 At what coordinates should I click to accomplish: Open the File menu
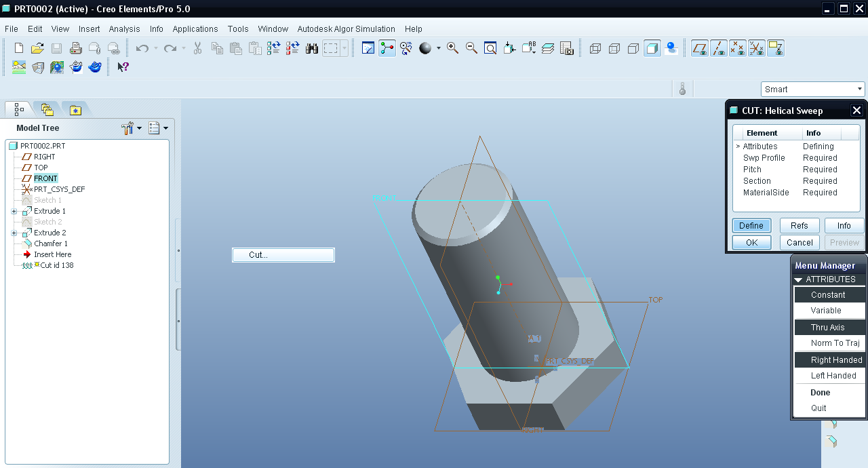12,29
